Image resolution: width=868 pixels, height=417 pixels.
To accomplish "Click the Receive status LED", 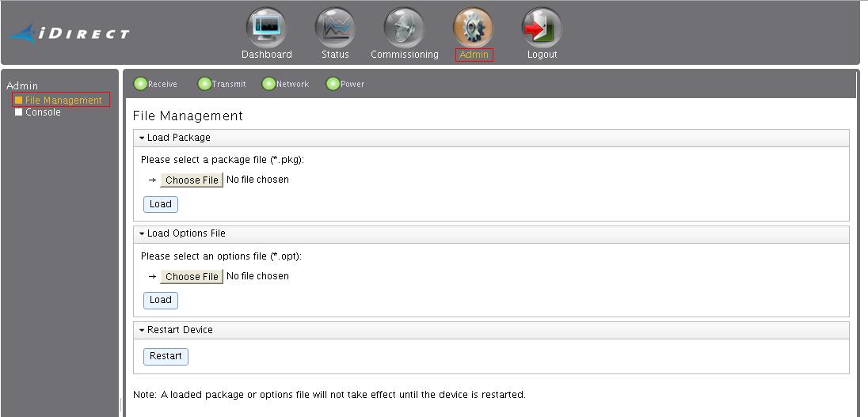I will point(140,84).
